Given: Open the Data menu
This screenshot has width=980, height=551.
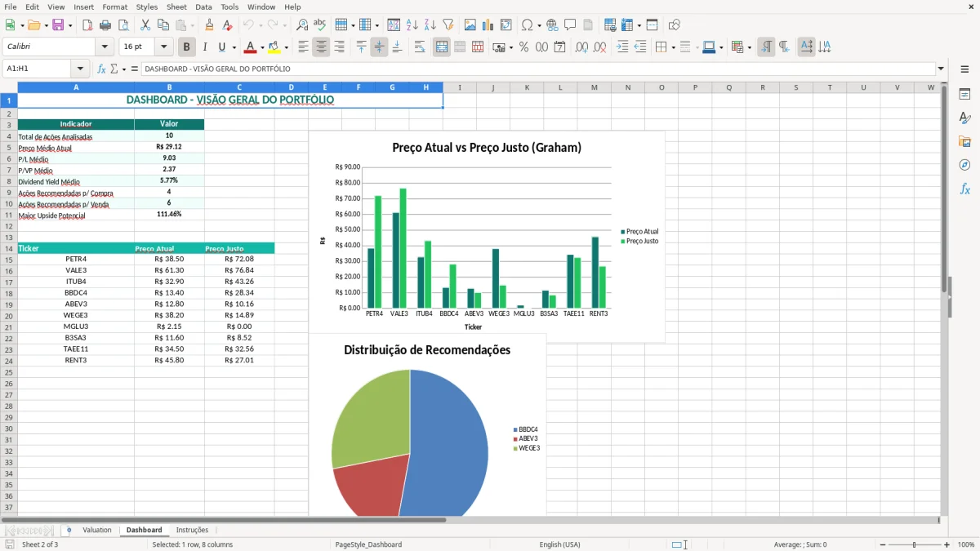Looking at the screenshot, I should 203,7.
